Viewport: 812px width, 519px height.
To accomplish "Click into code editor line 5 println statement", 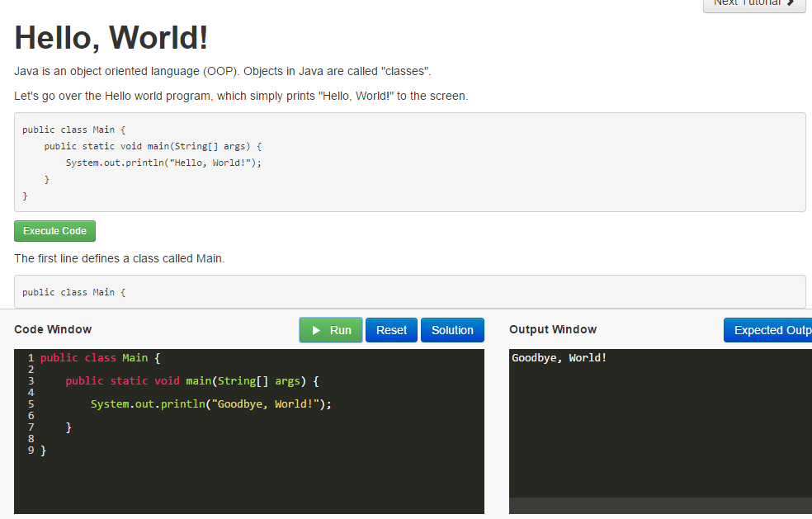I will 210,404.
